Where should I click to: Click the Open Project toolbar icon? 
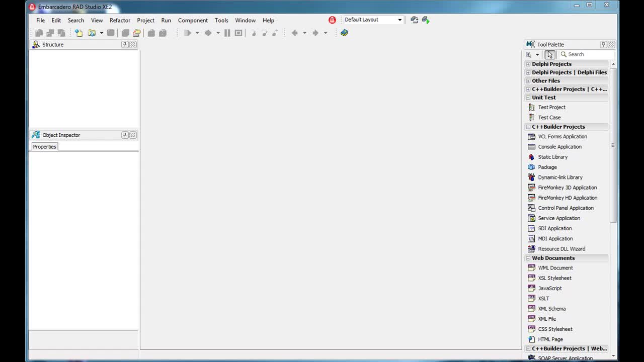point(137,33)
